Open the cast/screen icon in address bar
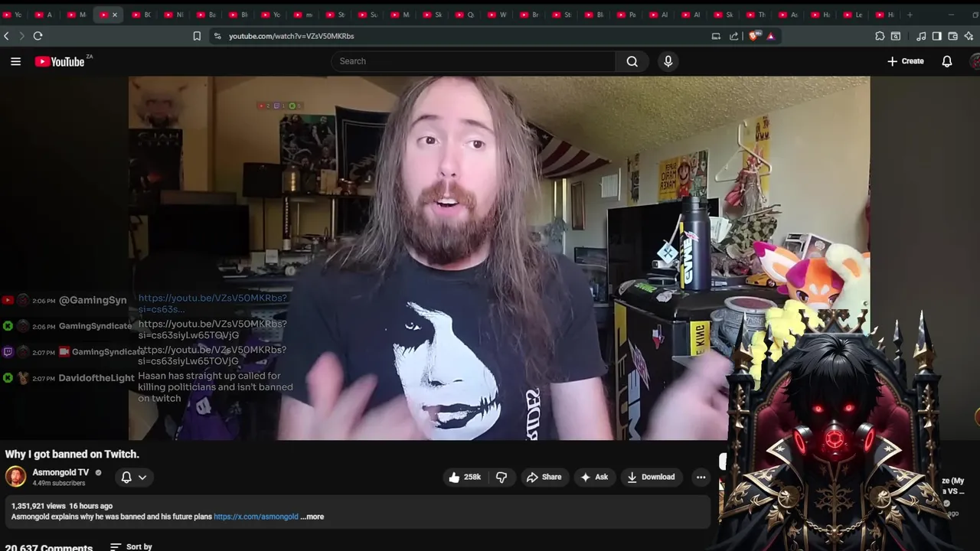Screen dimensions: 980x551 click(716, 36)
